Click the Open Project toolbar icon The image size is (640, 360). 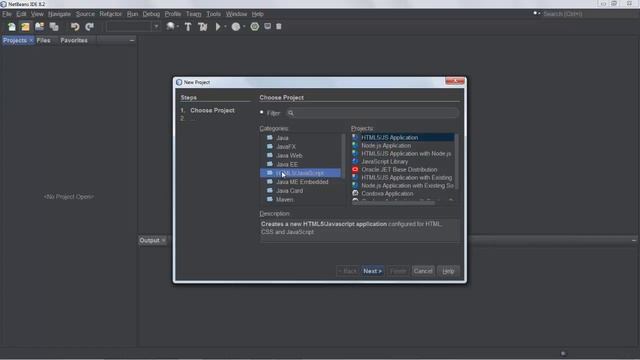(40, 27)
